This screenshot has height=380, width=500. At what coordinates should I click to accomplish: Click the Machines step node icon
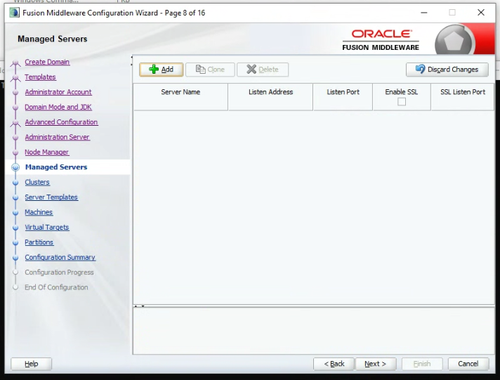[15, 213]
